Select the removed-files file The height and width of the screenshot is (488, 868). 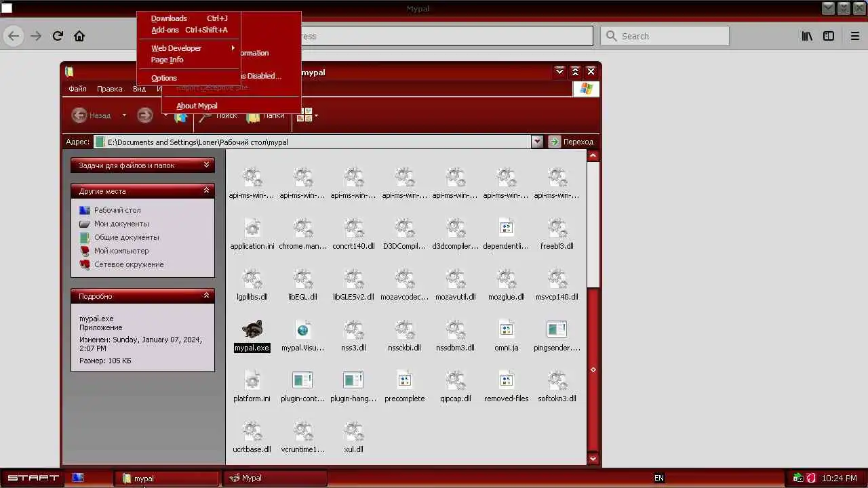(x=506, y=387)
